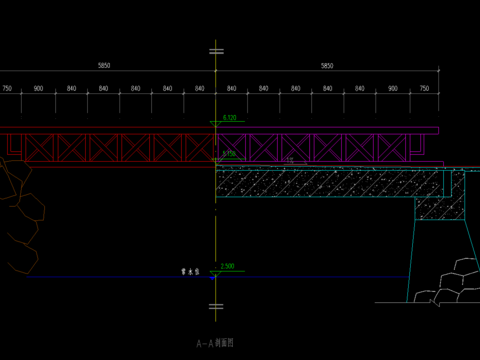Select the magenta railing truss on the right

[328, 147]
